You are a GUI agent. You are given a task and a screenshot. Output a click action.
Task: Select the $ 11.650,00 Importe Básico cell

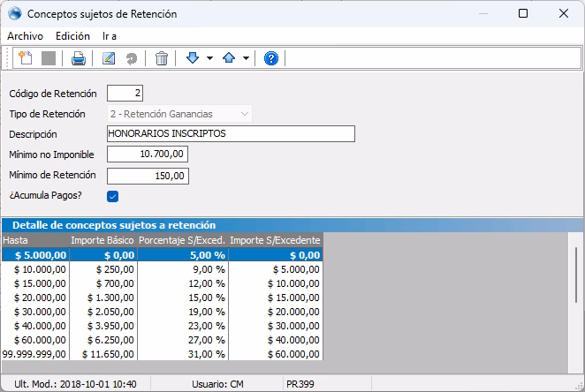[x=103, y=354]
